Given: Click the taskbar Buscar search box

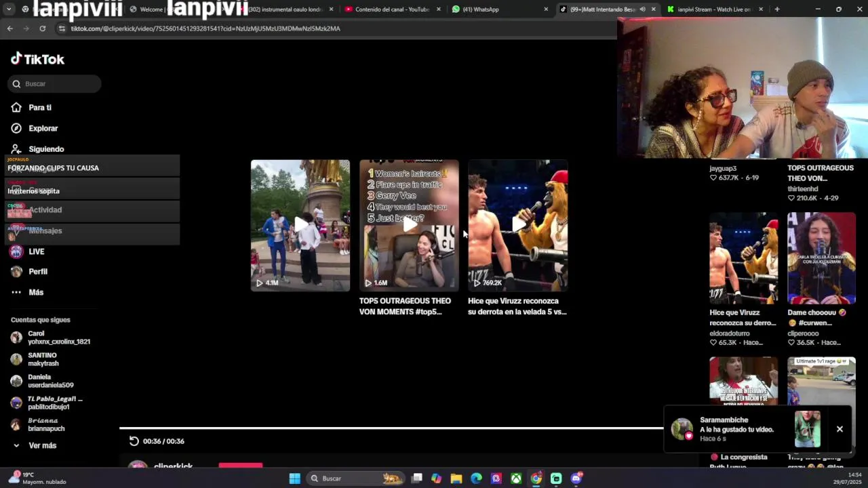Looking at the screenshot, I should [x=355, y=479].
